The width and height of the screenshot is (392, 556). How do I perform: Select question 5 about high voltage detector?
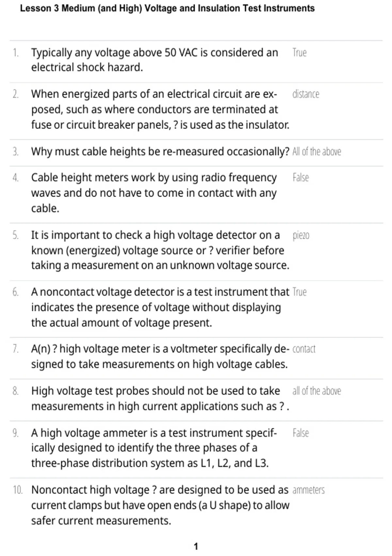click(x=160, y=251)
